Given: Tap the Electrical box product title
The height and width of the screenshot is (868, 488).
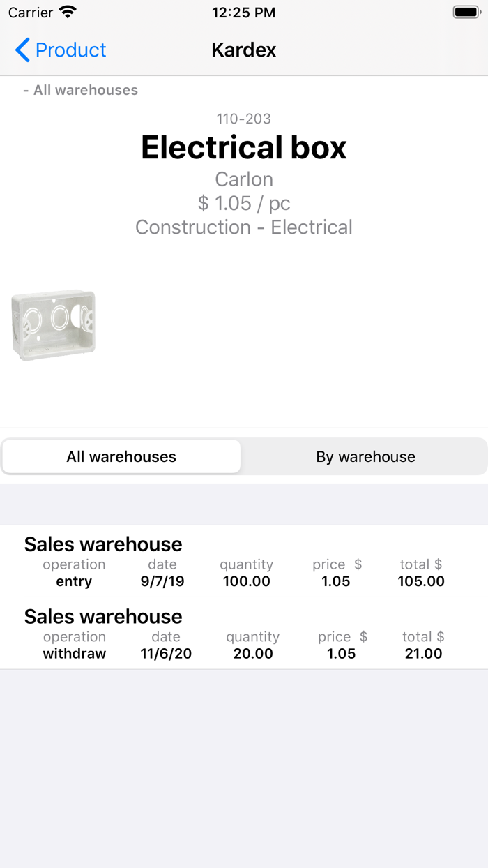Looking at the screenshot, I should coord(244,148).
